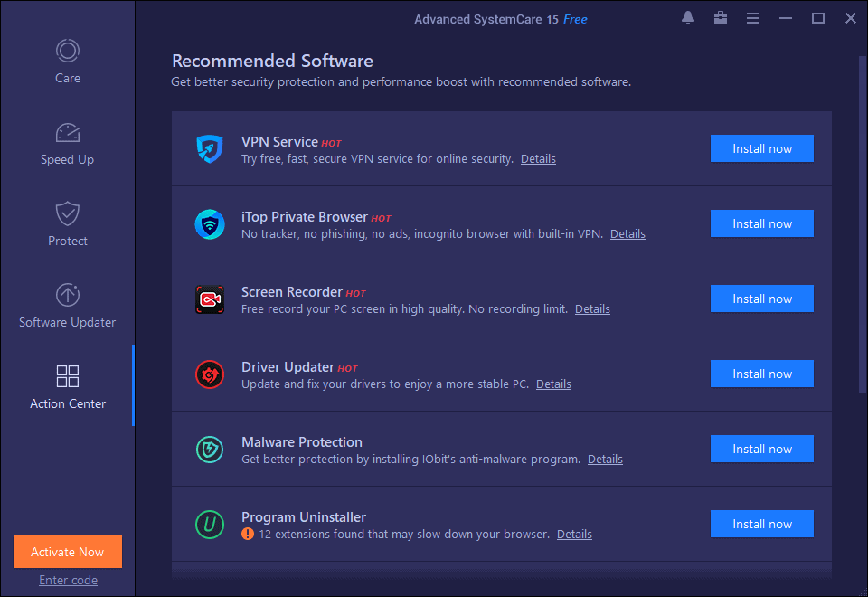
Task: Click the orange warning icon by extensions text
Action: click(248, 534)
